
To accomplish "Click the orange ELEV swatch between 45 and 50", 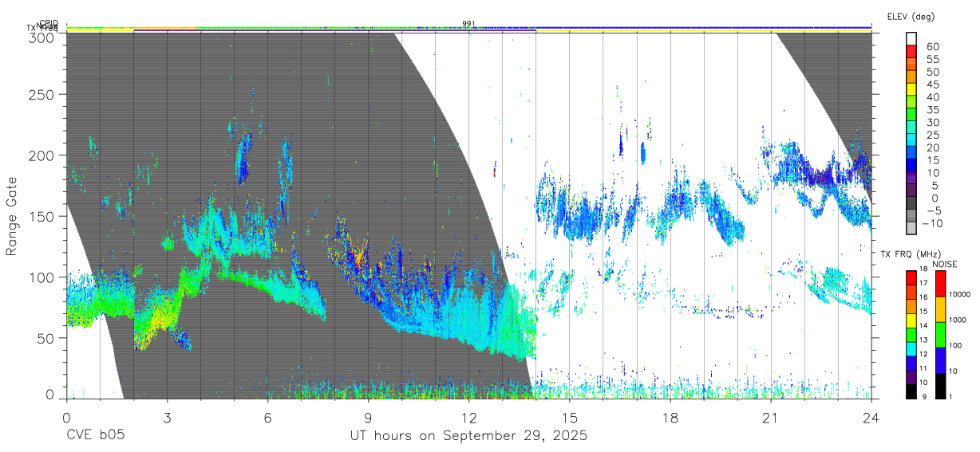I will click(911, 77).
